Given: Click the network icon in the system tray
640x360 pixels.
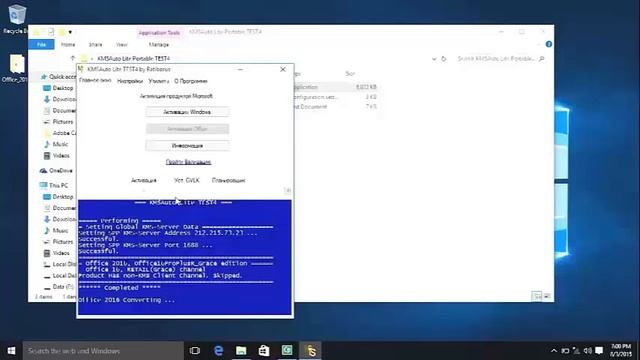Looking at the screenshot, I should pos(576,351).
